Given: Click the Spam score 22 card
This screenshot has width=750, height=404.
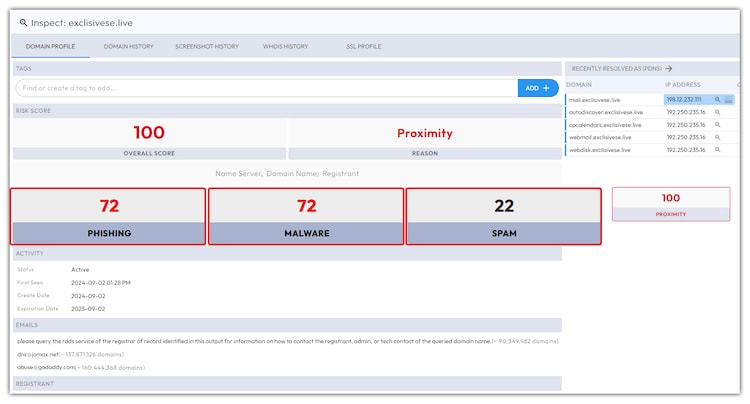Looking at the screenshot, I should (503, 216).
